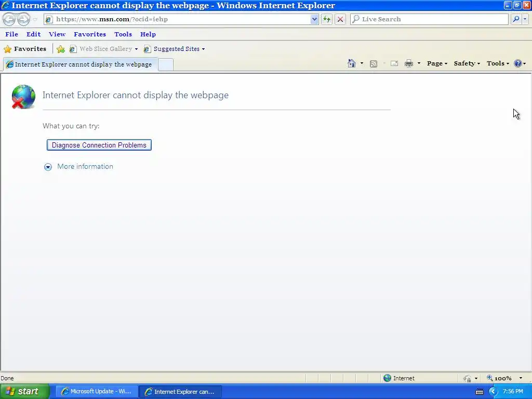Stop loading with the red X icon
The height and width of the screenshot is (399, 532).
coord(340,19)
